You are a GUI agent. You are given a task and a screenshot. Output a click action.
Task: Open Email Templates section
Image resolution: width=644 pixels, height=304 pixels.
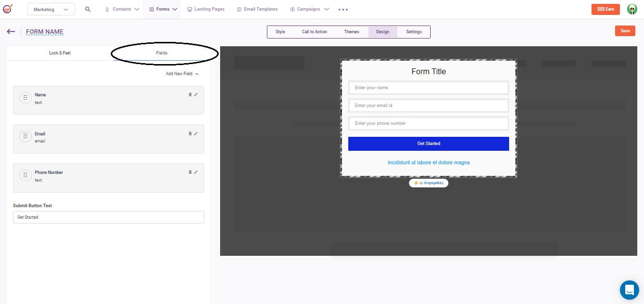[x=257, y=9]
